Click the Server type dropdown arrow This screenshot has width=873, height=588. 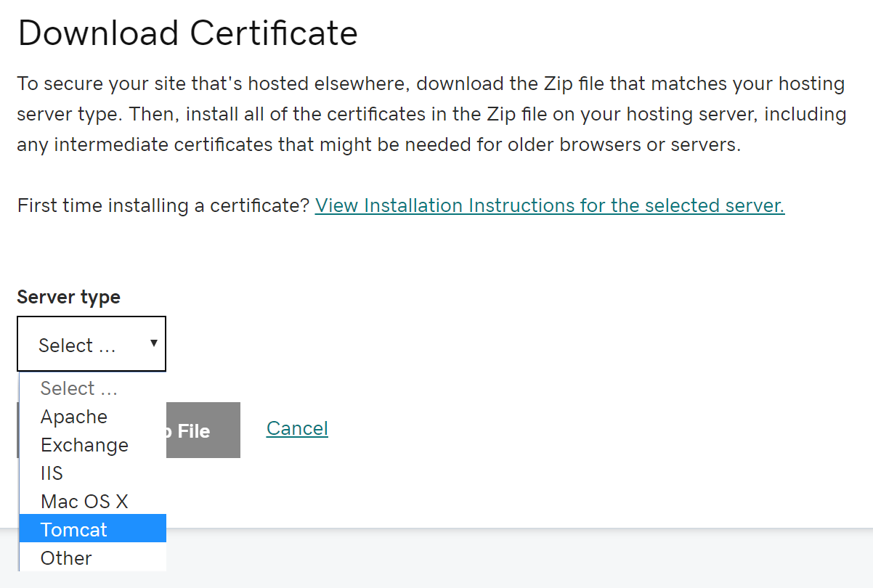[153, 343]
